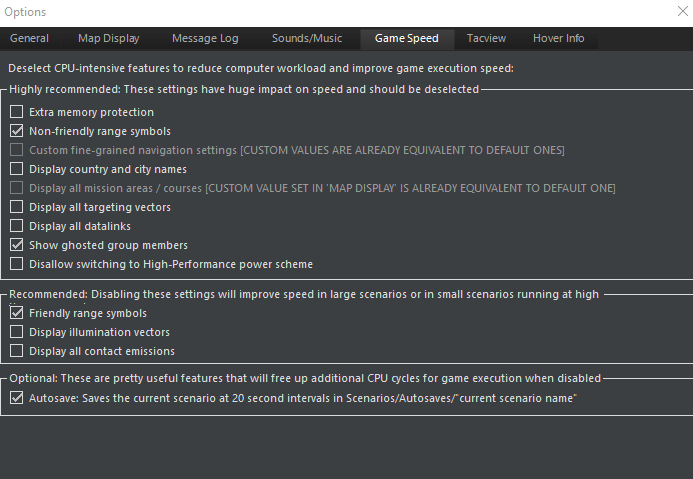Enable Display country and city names
The width and height of the screenshot is (693, 479).
[x=17, y=170]
